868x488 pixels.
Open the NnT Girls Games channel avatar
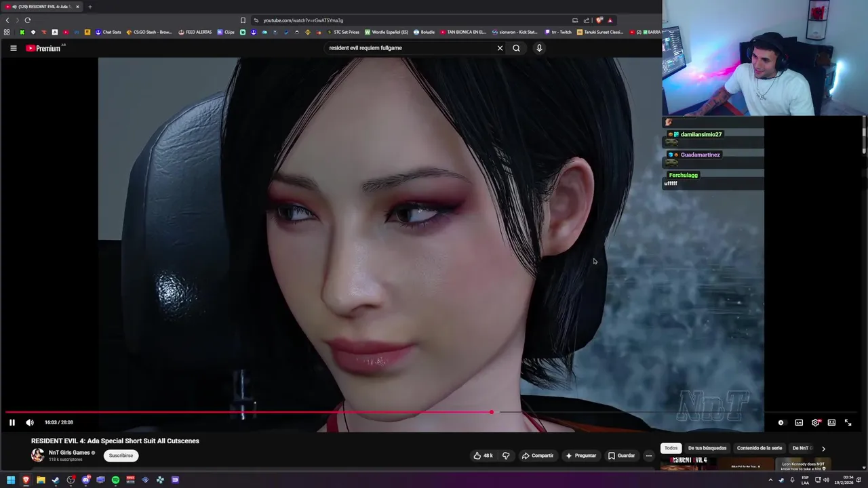[x=37, y=455]
